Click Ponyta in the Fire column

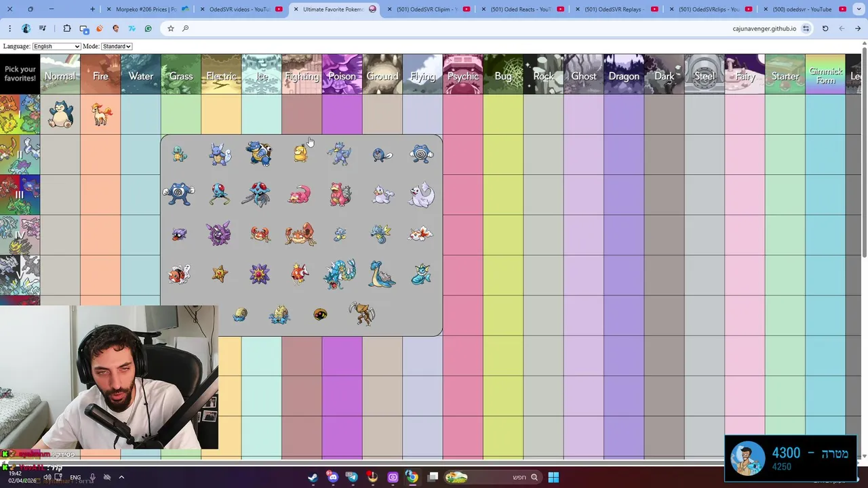pos(101,115)
